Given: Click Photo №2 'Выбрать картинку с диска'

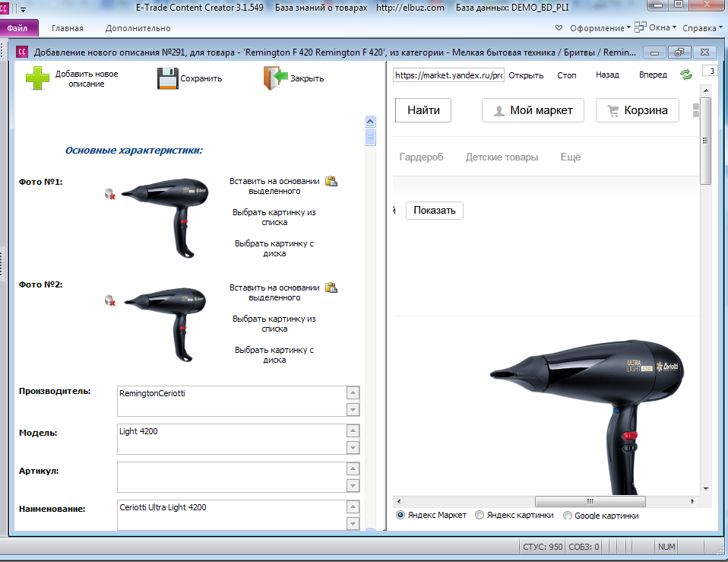Looking at the screenshot, I should pos(274,354).
